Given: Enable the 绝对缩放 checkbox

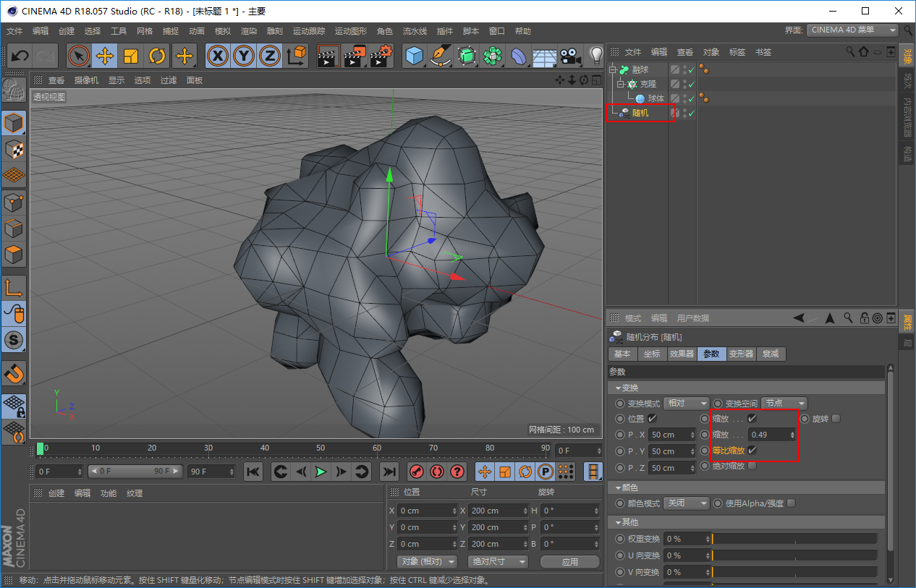Looking at the screenshot, I should [x=752, y=466].
